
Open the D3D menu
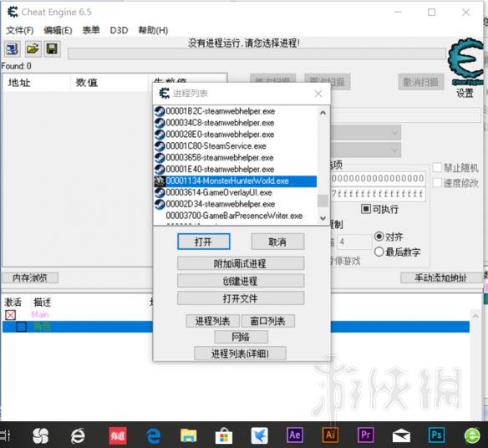(x=119, y=30)
